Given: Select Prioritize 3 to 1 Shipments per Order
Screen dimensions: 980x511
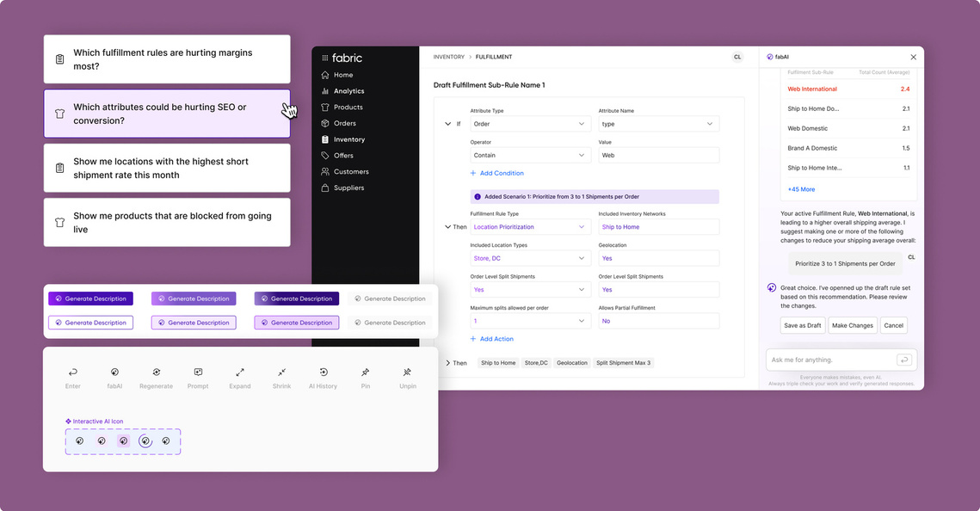Looking at the screenshot, I should (x=845, y=263).
